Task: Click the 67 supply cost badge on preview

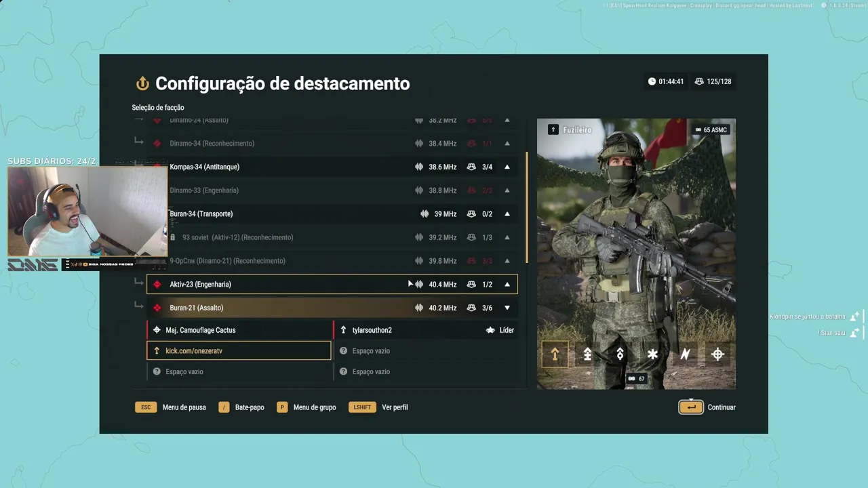Action: 636,379
